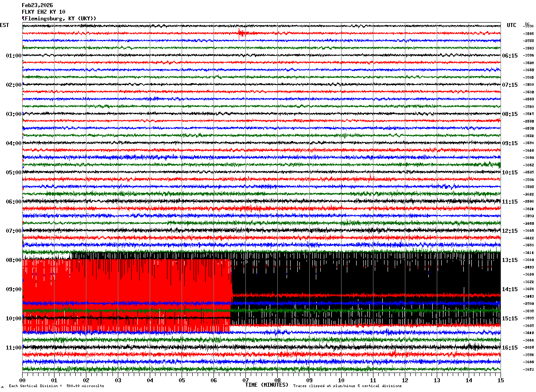Click the x-axis minute tick label '14'

click(x=469, y=380)
